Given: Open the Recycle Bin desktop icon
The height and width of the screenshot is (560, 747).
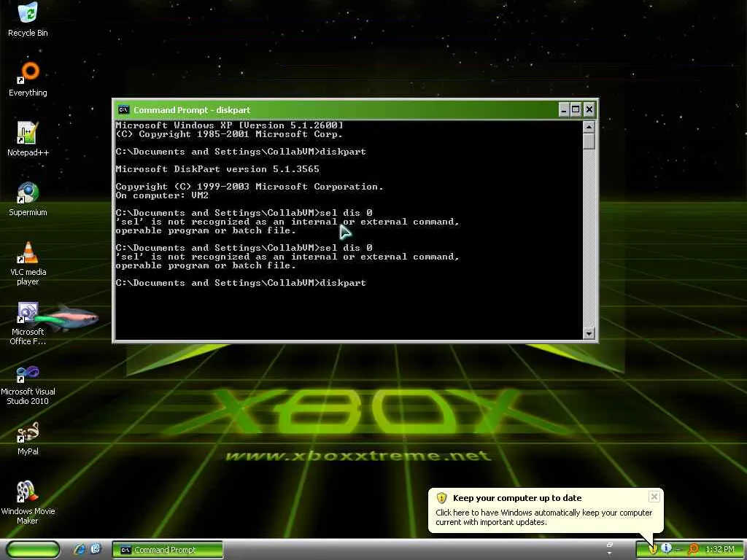Looking at the screenshot, I should [x=28, y=19].
